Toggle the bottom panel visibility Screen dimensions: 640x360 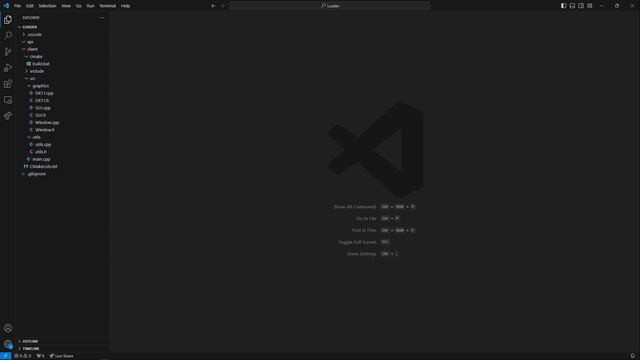[572, 6]
